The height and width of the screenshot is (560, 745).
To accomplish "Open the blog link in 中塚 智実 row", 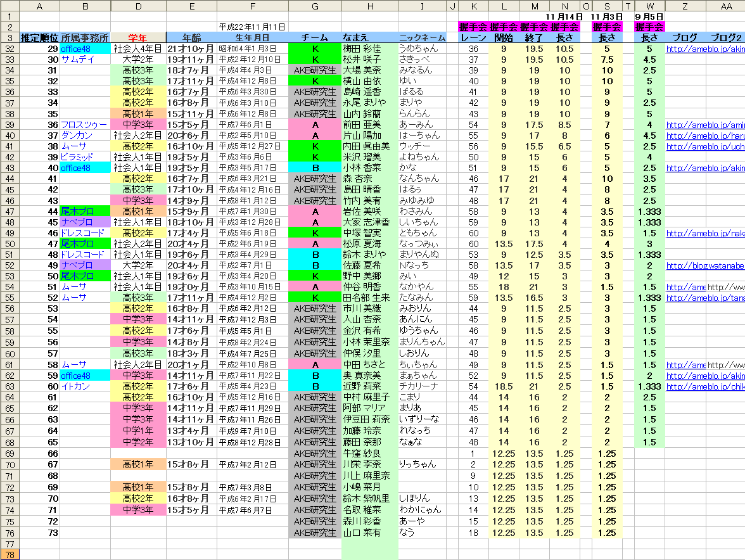I will [x=705, y=233].
